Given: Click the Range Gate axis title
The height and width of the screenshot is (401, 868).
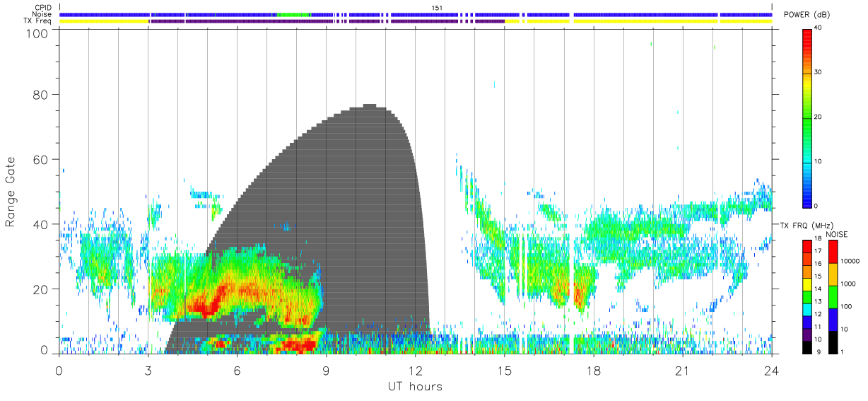Looking at the screenshot, I should (x=11, y=192).
